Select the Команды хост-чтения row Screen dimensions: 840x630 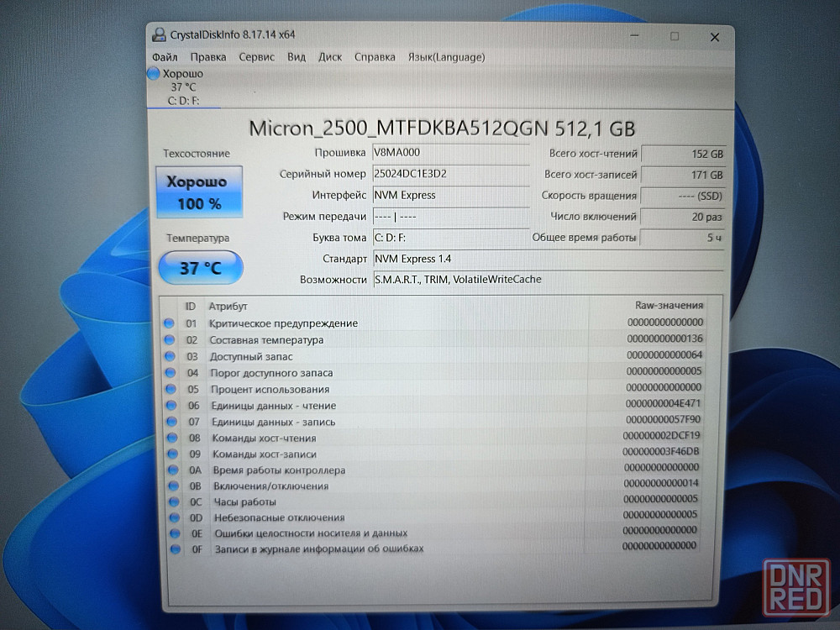point(434,438)
